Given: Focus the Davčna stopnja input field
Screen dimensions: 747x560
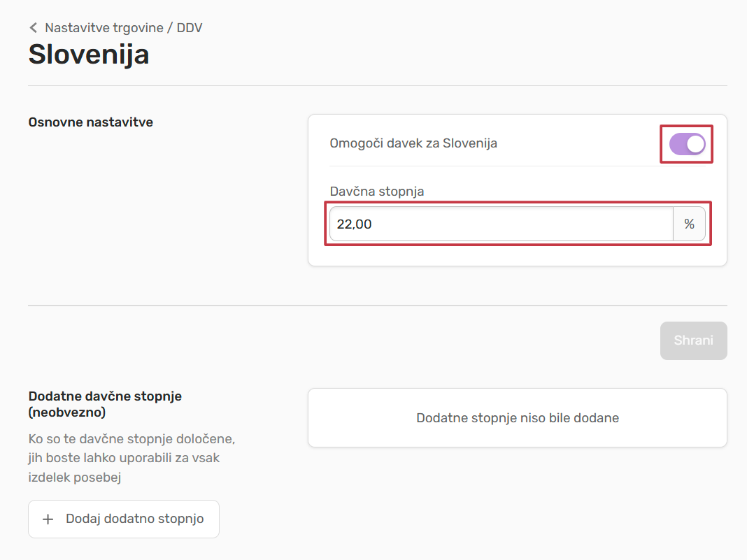Looking at the screenshot, I should (501, 224).
